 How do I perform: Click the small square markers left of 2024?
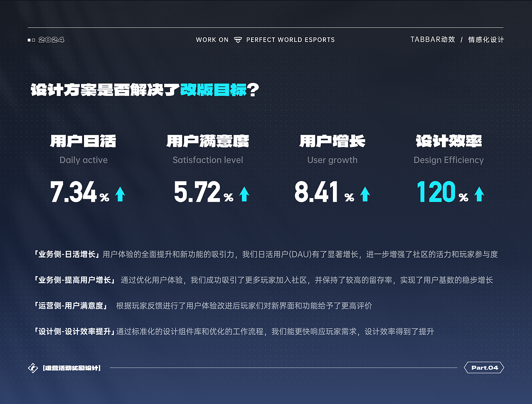pos(30,39)
